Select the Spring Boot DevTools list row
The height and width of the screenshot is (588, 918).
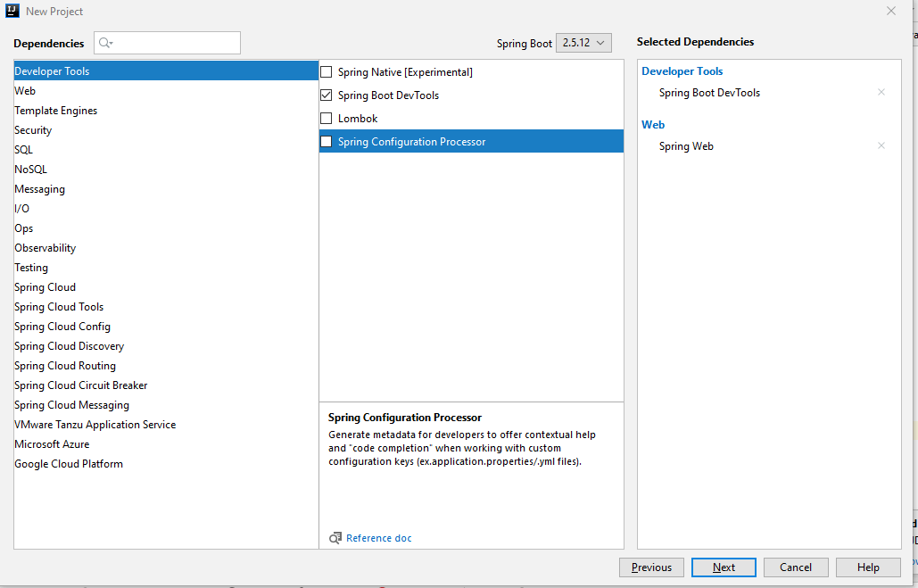(x=471, y=95)
